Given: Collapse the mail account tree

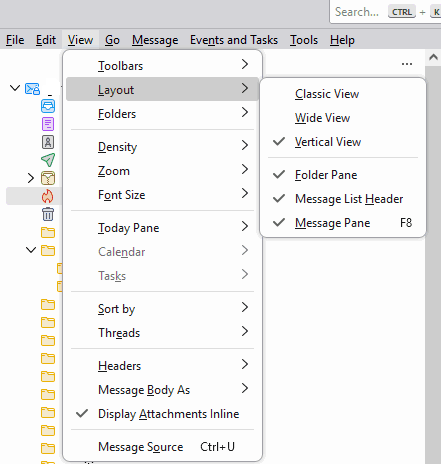Looking at the screenshot, I should coord(15,88).
